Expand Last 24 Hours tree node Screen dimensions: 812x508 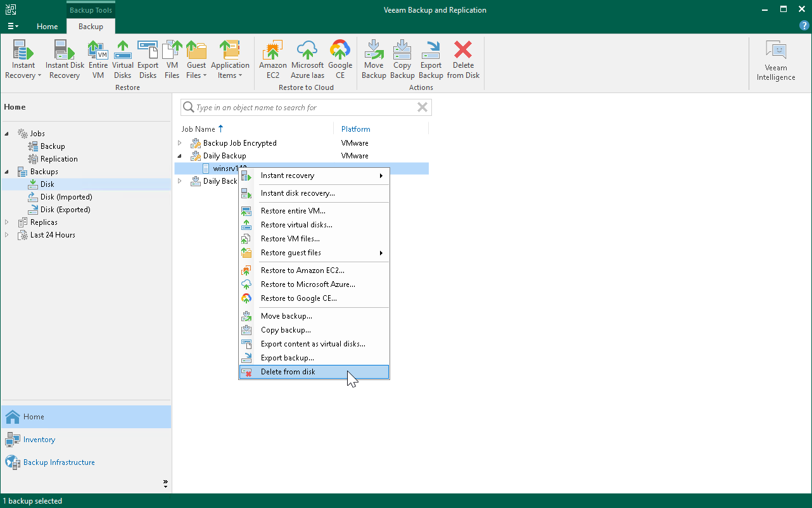click(6, 235)
